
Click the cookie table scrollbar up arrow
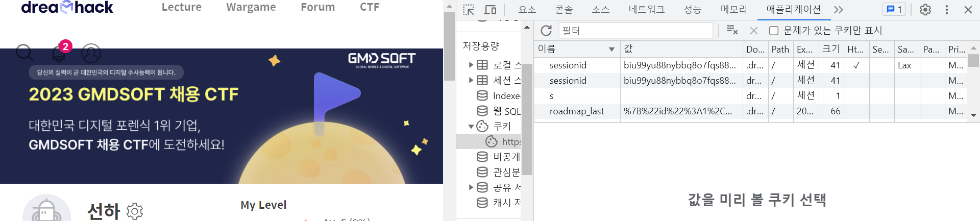(973, 48)
